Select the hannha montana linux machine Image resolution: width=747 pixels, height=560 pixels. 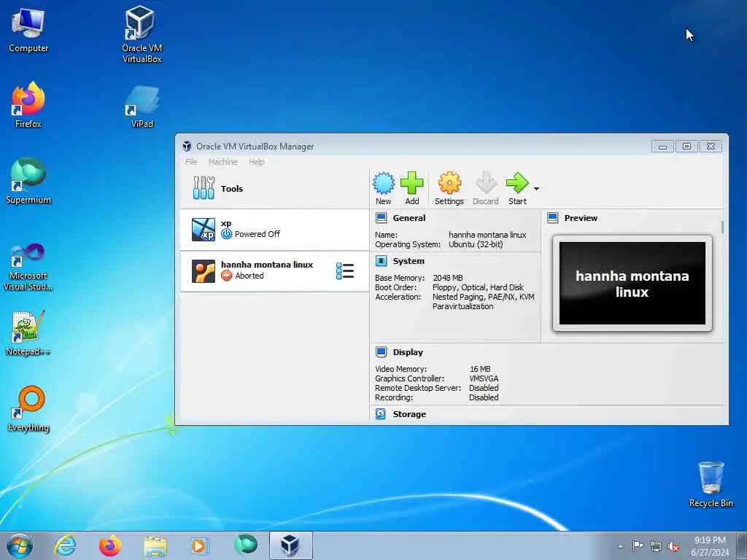274,271
